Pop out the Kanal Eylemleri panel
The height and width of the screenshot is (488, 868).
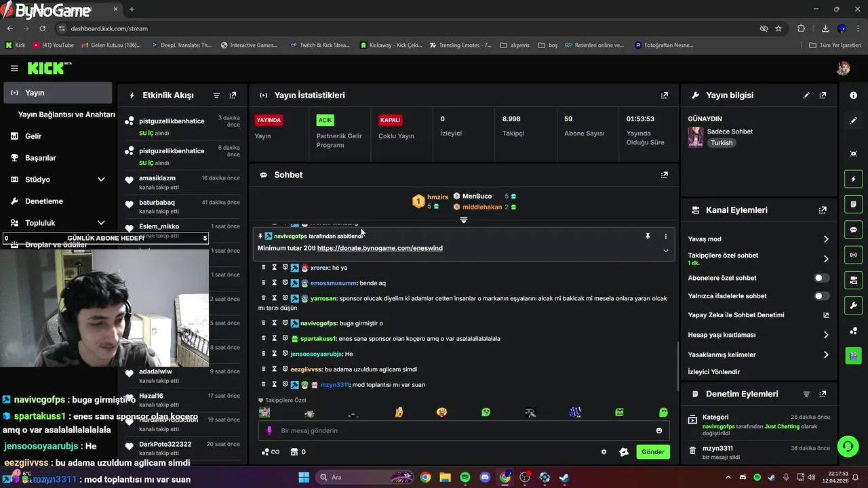click(823, 210)
